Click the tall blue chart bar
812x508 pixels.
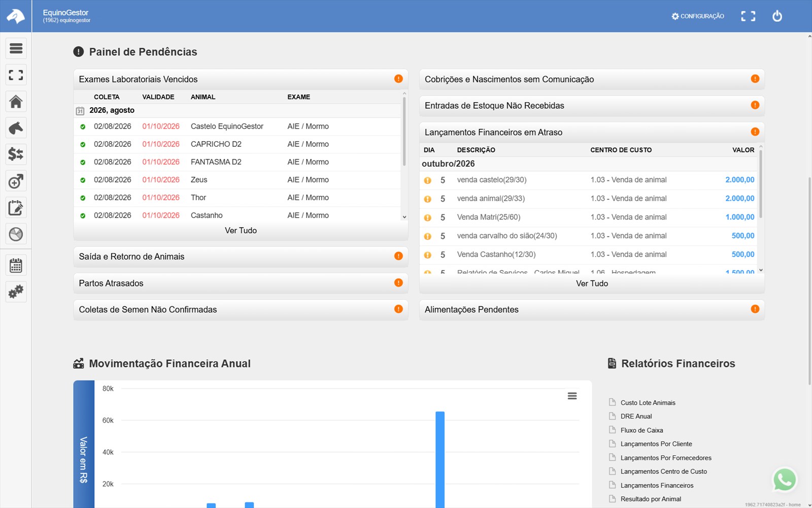pos(440,459)
